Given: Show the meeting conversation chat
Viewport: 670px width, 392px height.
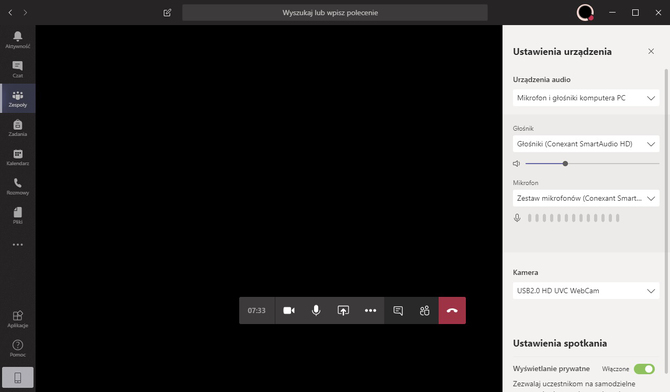Looking at the screenshot, I should (398, 310).
